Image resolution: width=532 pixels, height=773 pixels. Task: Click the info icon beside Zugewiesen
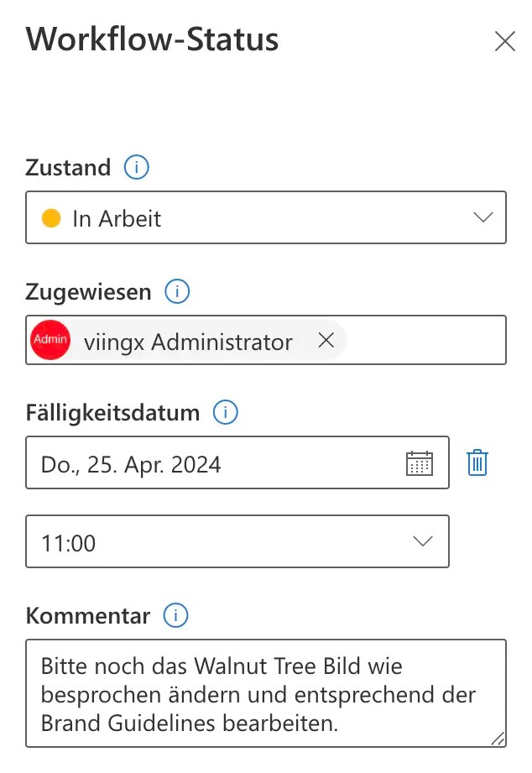tap(177, 292)
